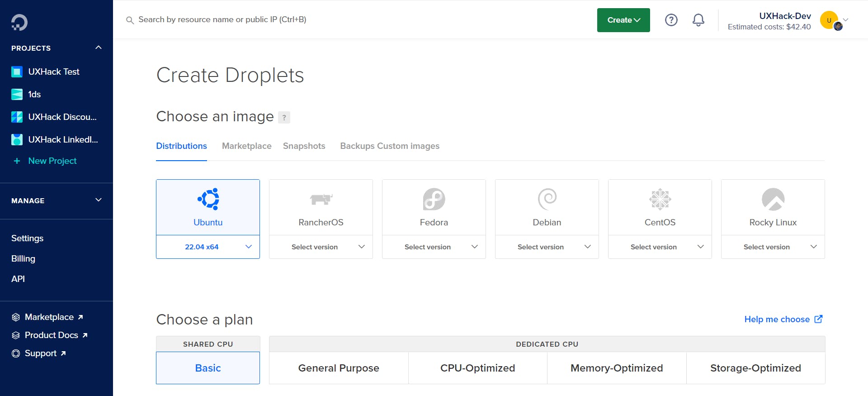Image resolution: width=868 pixels, height=396 pixels.
Task: Choose the General Purpose plan
Action: pyautogui.click(x=339, y=368)
